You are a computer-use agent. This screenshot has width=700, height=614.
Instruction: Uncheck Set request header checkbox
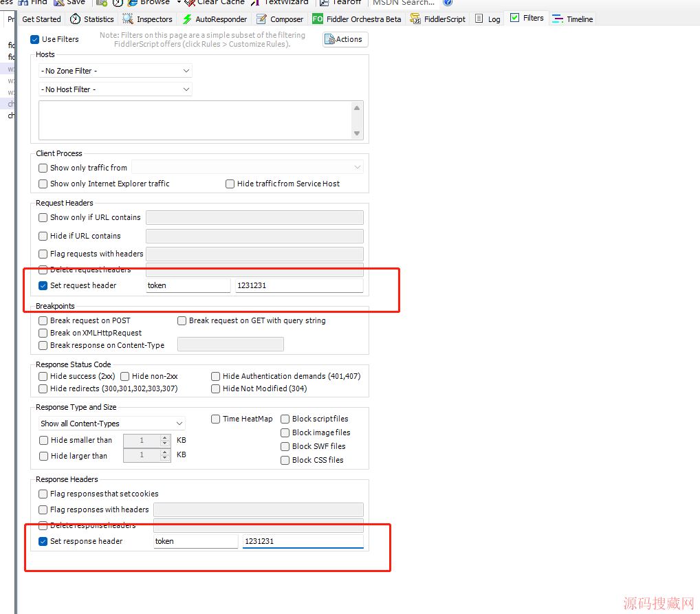point(43,285)
